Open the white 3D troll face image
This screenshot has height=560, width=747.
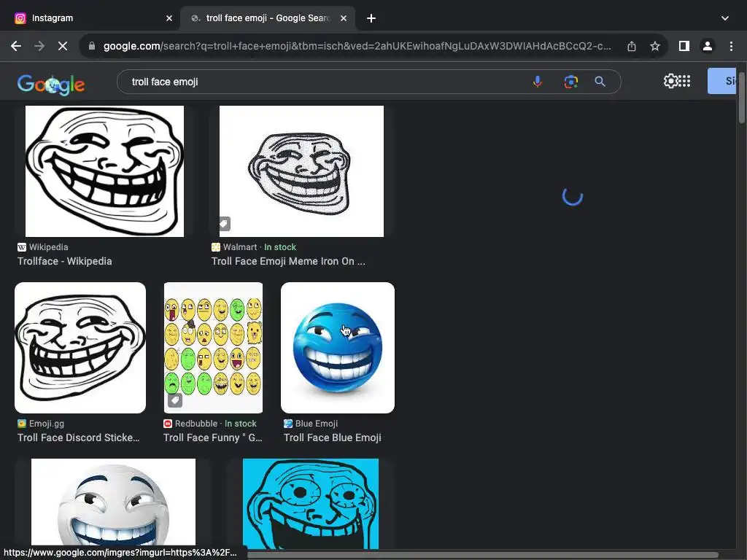(x=113, y=502)
